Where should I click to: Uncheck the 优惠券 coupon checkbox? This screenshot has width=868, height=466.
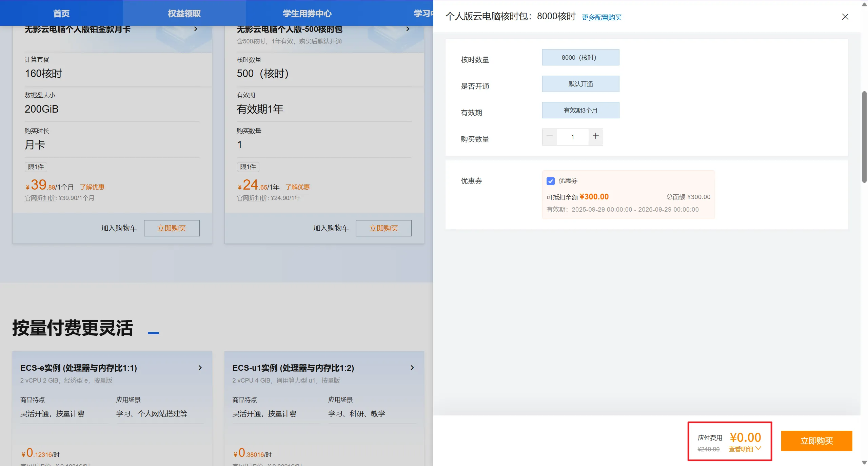click(x=550, y=181)
